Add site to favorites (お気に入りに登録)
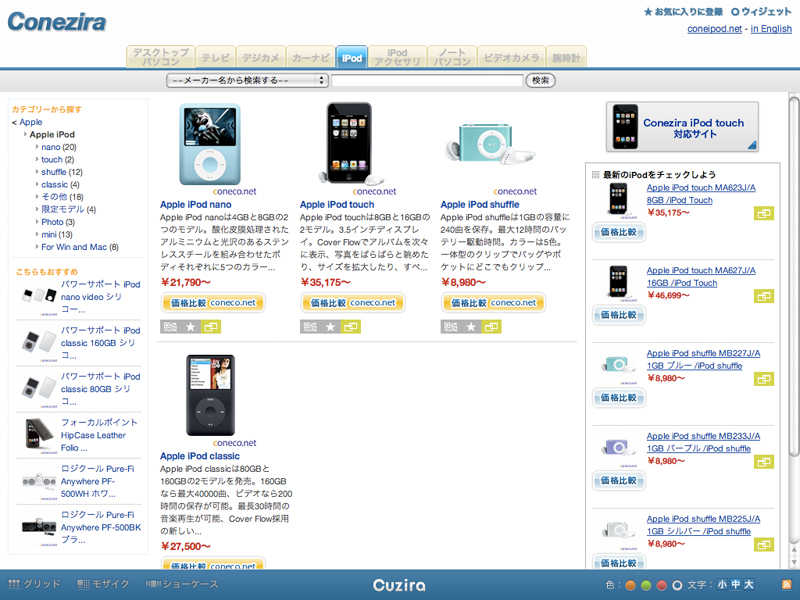Viewport: 800px width, 600px height. tap(683, 12)
